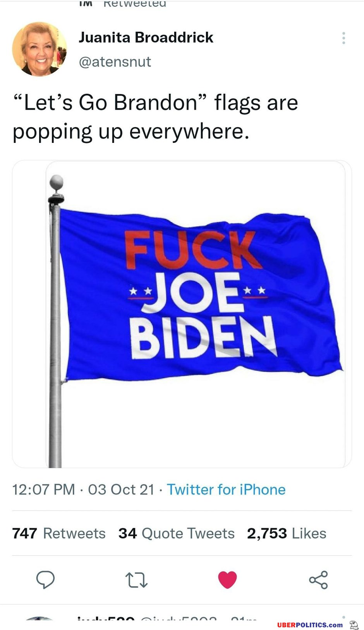
Task: Open the reply composer icon
Action: pyautogui.click(x=45, y=580)
